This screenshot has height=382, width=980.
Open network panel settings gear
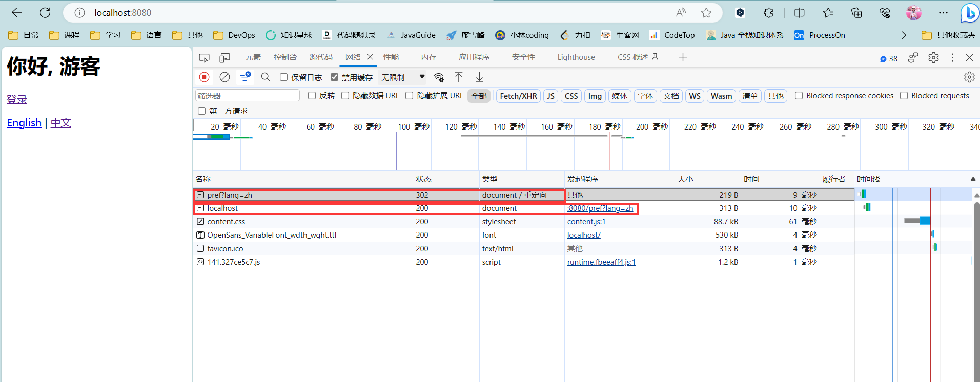pos(969,77)
